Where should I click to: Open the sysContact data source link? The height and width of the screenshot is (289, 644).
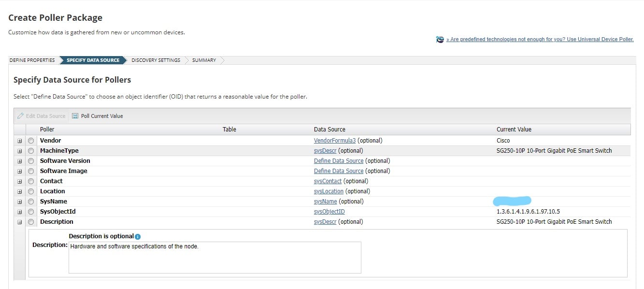(328, 181)
